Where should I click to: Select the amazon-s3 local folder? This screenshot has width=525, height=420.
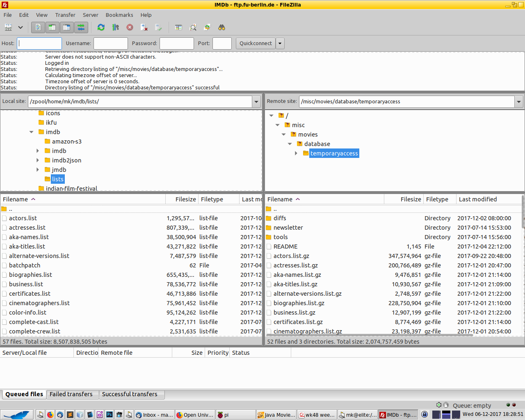pyautogui.click(x=66, y=142)
